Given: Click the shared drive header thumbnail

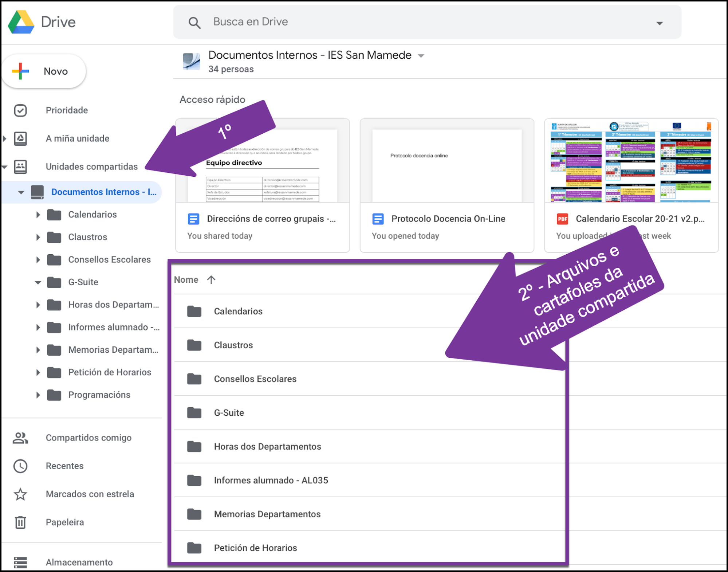Looking at the screenshot, I should [x=191, y=61].
